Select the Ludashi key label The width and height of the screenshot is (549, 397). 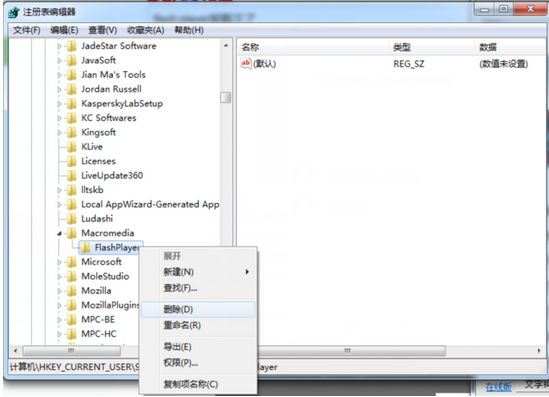[x=97, y=219]
